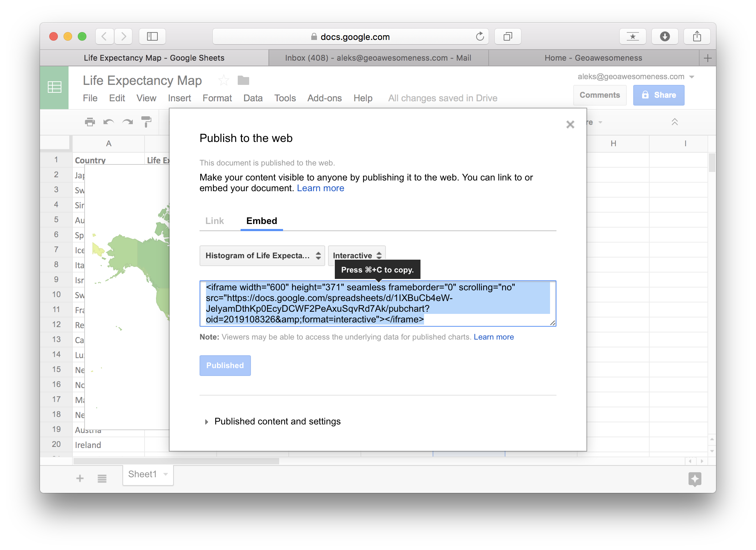This screenshot has height=550, width=756.
Task: Click the redo arrow icon
Action: click(127, 122)
